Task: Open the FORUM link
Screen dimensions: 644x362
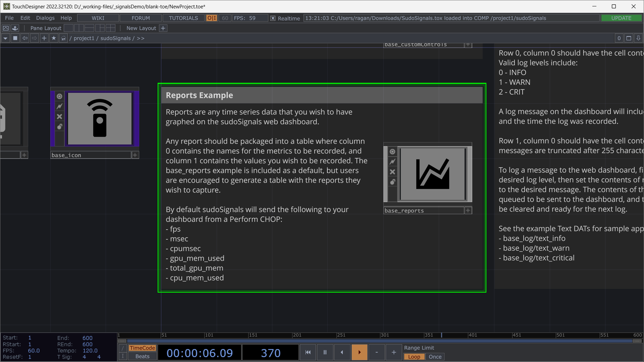Action: [141, 18]
